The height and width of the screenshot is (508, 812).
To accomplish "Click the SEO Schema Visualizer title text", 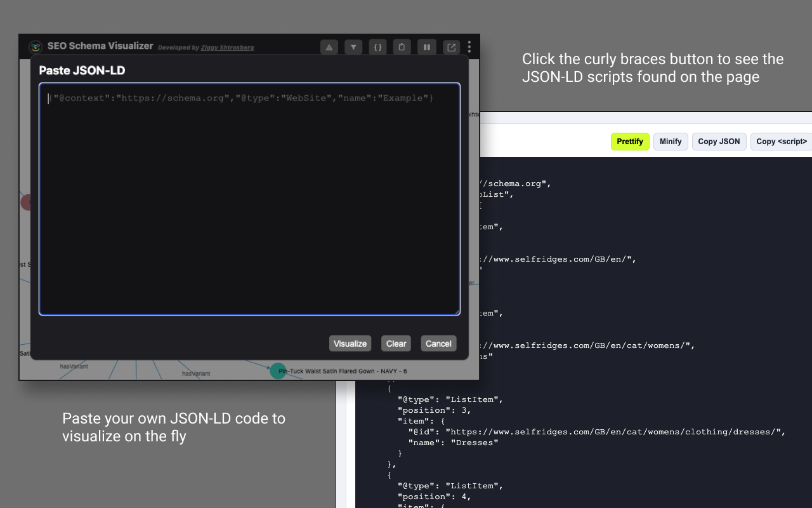I will pyautogui.click(x=100, y=46).
